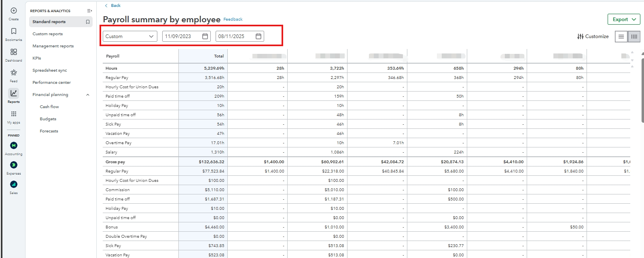Screen dimensions: 644x258
Task: Go to Dashboard icon
Action: tap(14, 52)
